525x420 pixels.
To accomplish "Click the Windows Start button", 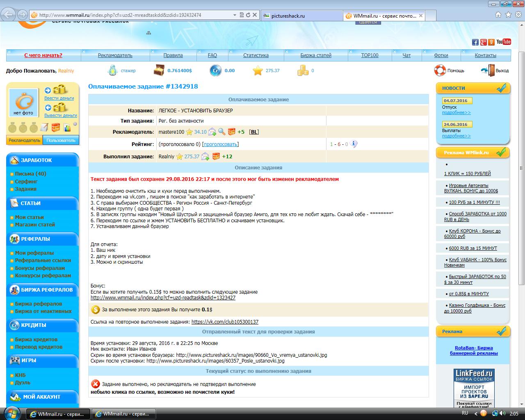I will (12, 413).
